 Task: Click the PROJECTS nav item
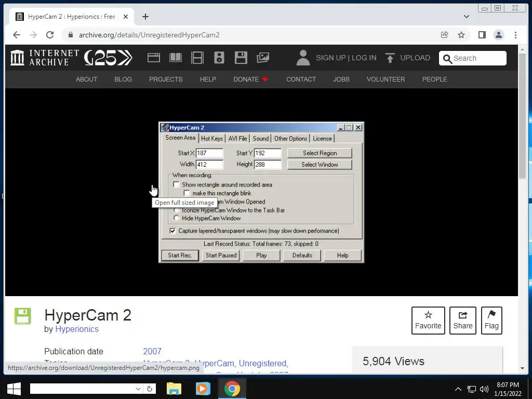click(166, 79)
